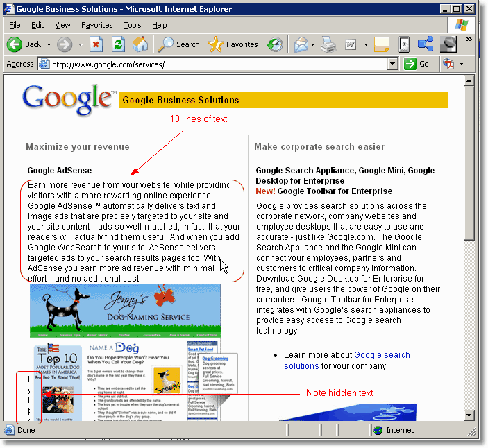Click the IE window resize grip
The image size is (488, 448).
pos(471,431)
